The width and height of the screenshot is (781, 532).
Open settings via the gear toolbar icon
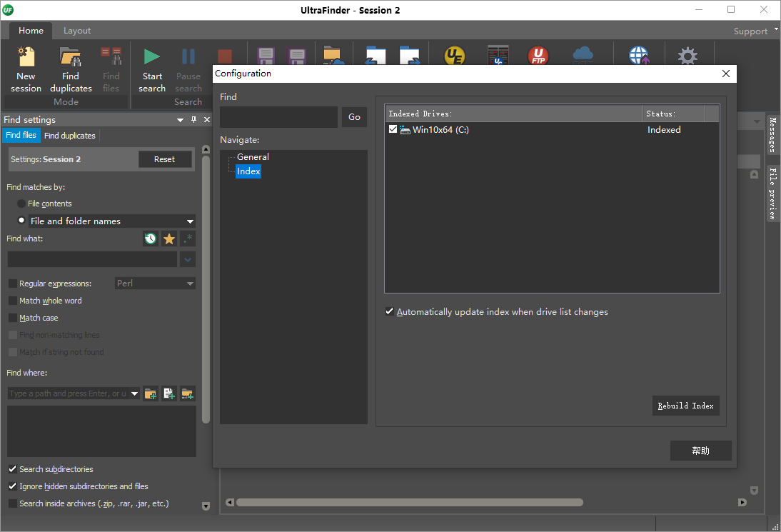pyautogui.click(x=688, y=56)
